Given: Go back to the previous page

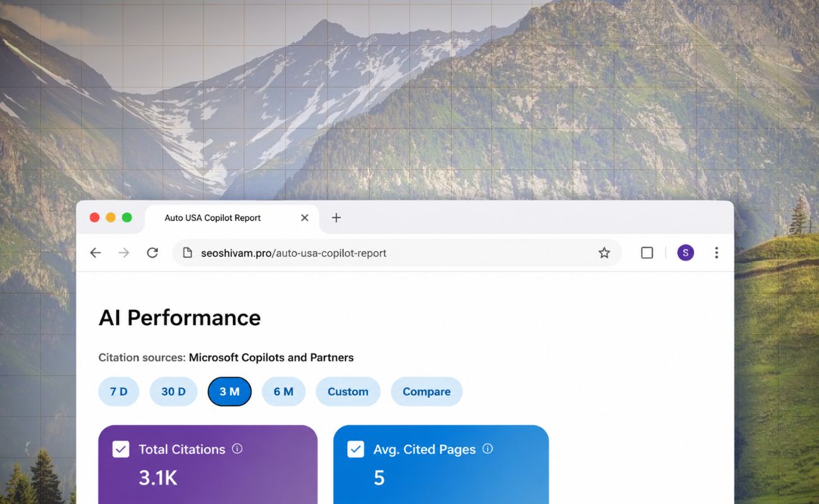Looking at the screenshot, I should click(x=95, y=253).
